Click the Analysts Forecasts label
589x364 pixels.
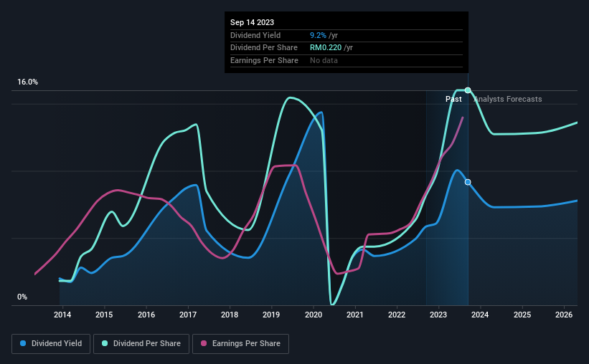pos(508,99)
